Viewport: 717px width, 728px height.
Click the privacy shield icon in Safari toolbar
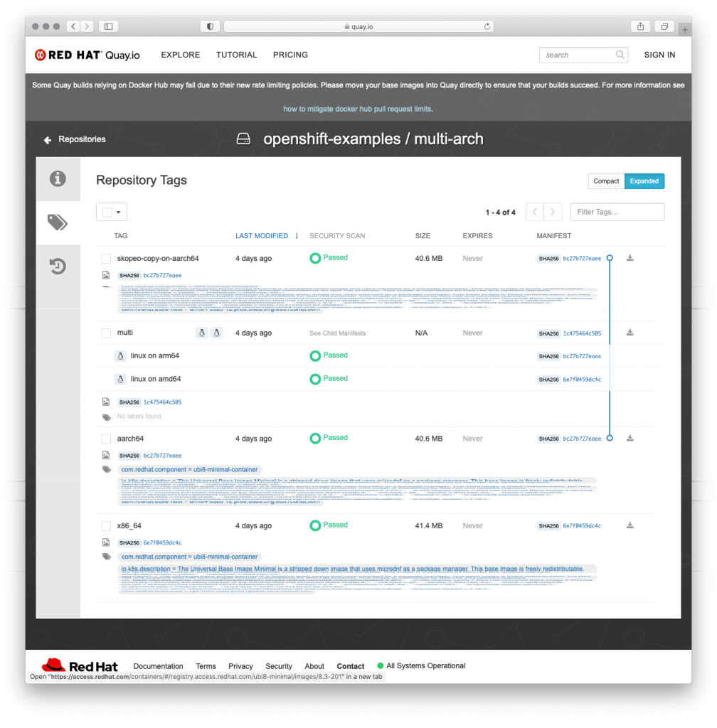click(210, 26)
